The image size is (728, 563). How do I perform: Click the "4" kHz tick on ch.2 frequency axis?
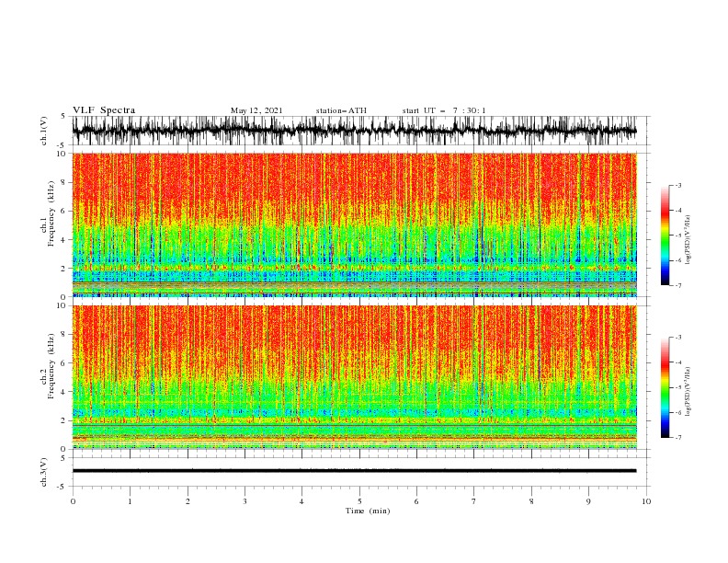point(64,392)
